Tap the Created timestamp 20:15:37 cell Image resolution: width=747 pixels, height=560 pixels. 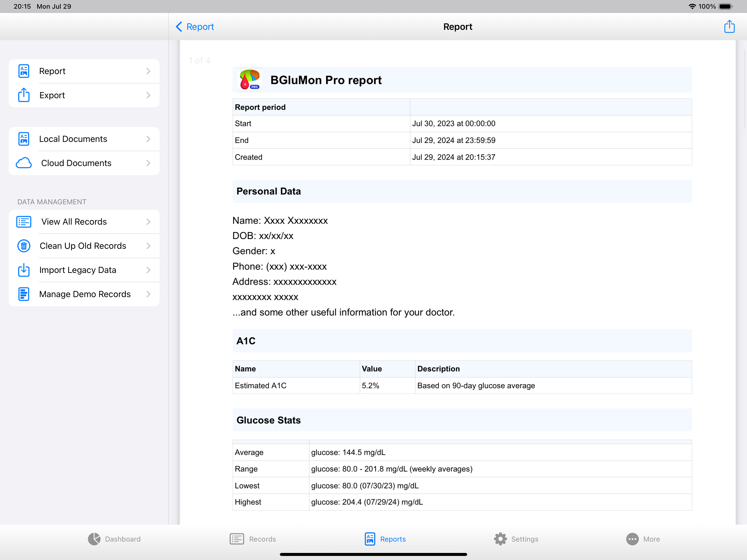tap(550, 157)
